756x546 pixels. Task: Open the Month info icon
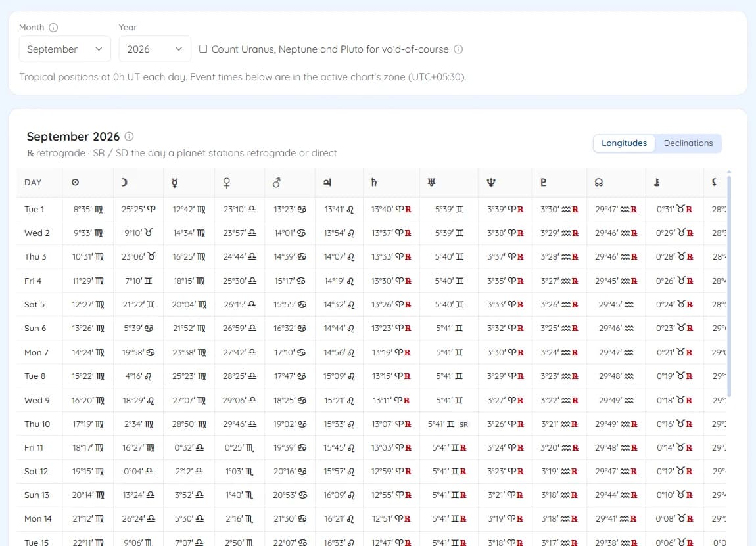pyautogui.click(x=53, y=28)
